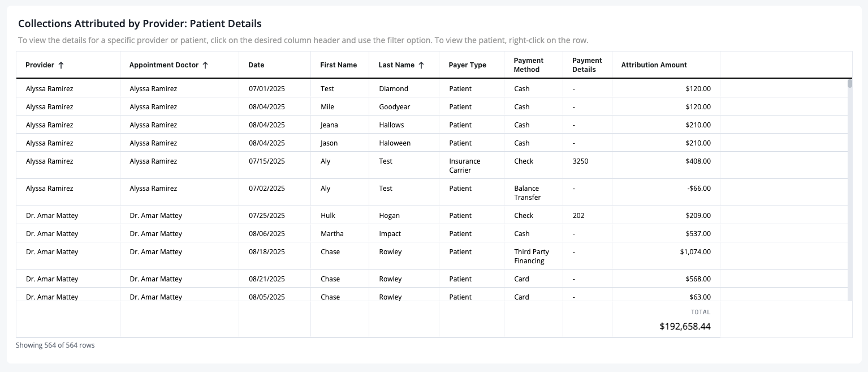Click the Payment Details column header
Screen dimensions: 868x372
point(587,65)
